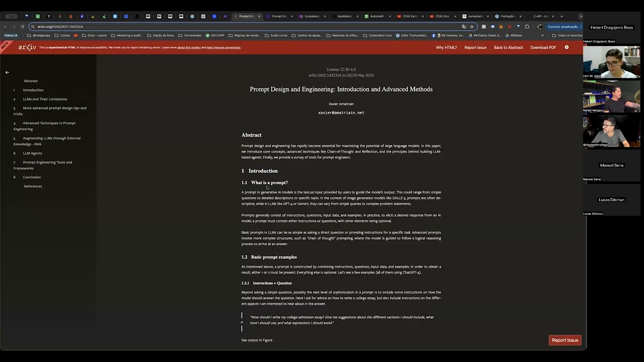Open the browser profile avatar
644x362 pixels.
(x=539, y=27)
